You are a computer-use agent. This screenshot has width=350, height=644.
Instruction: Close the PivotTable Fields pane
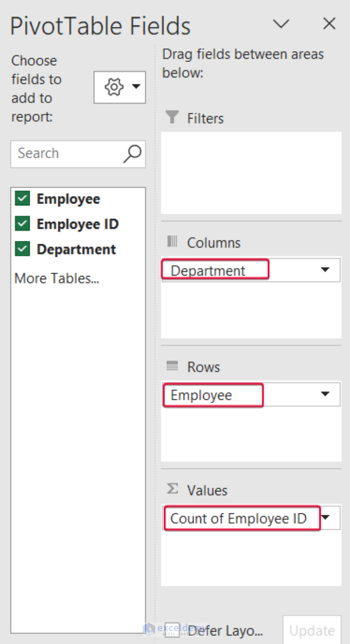tap(329, 24)
